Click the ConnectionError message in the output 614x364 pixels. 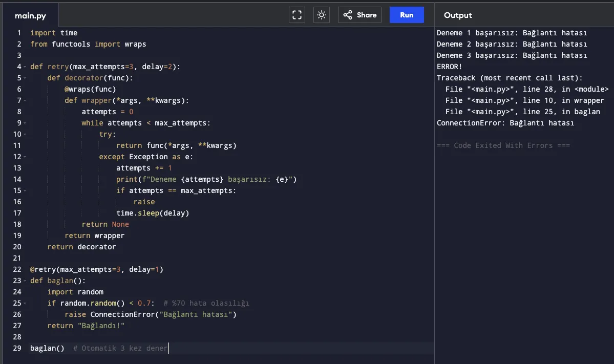tap(505, 123)
